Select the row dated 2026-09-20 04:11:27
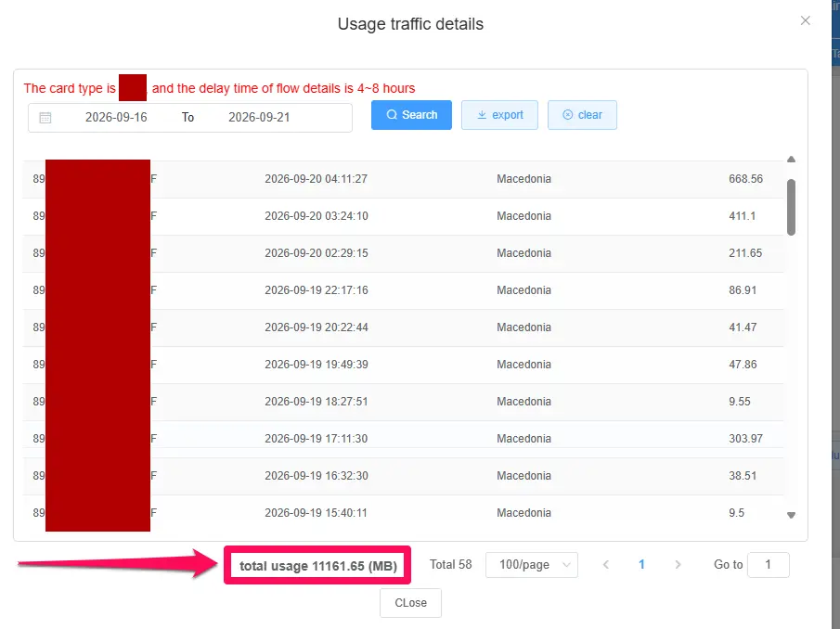 pos(403,179)
